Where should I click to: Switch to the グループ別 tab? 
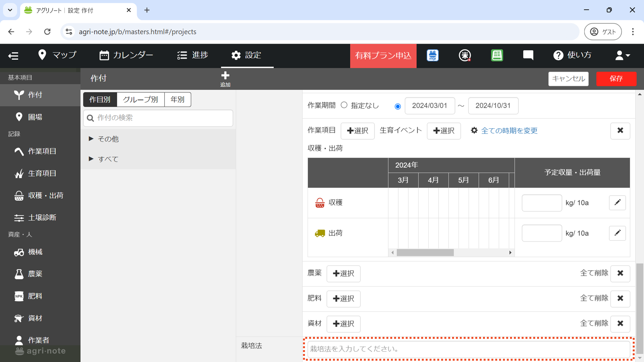click(140, 99)
